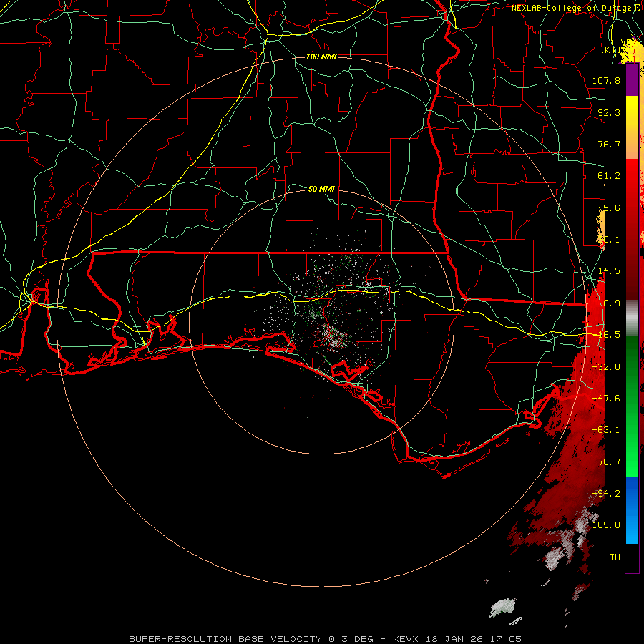Click the '50 NMI' range ring label
The height and width of the screenshot is (644, 644).
pyautogui.click(x=321, y=189)
